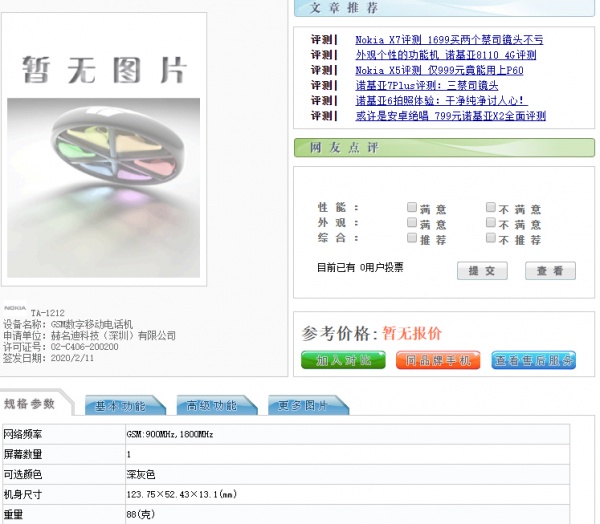Viewport: 600px width, 524px height.
Task: Open 诺基亚X2全面评测 article link
Action: pos(450,116)
